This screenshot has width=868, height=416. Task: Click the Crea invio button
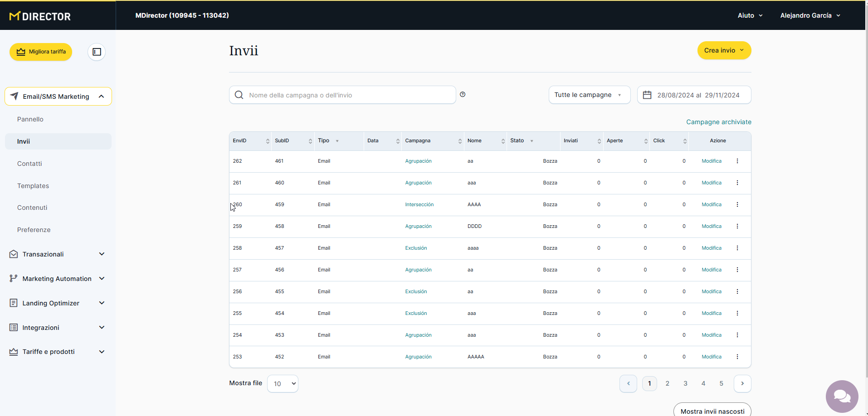click(x=724, y=50)
